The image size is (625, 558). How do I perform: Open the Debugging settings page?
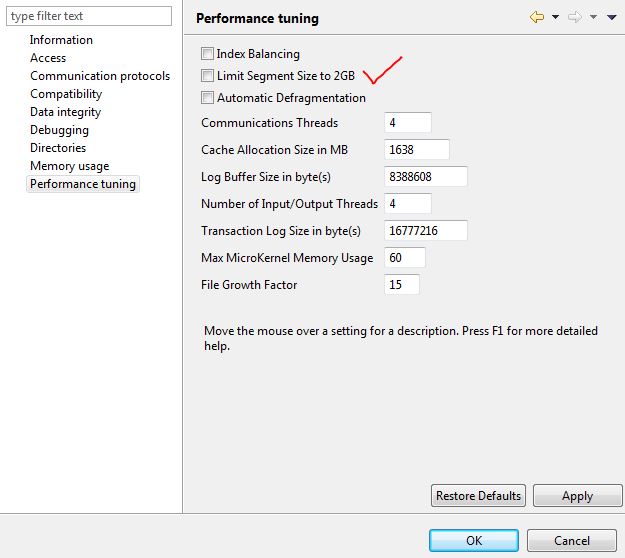59,130
